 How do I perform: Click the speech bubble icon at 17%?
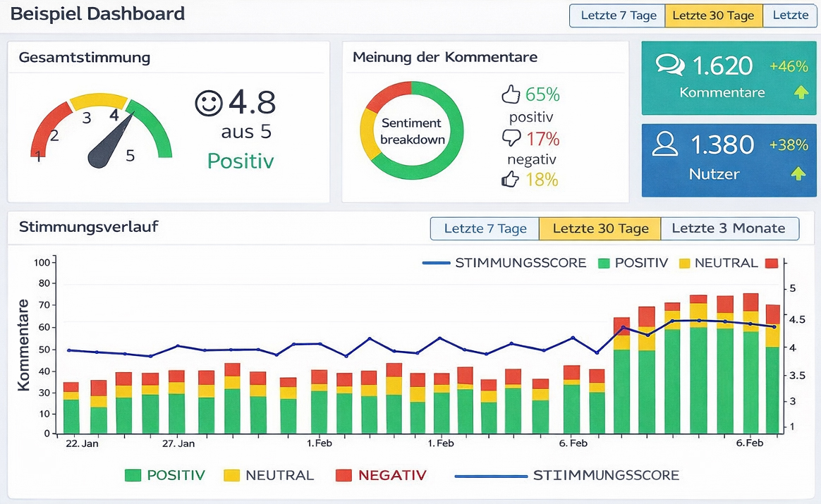click(510, 137)
